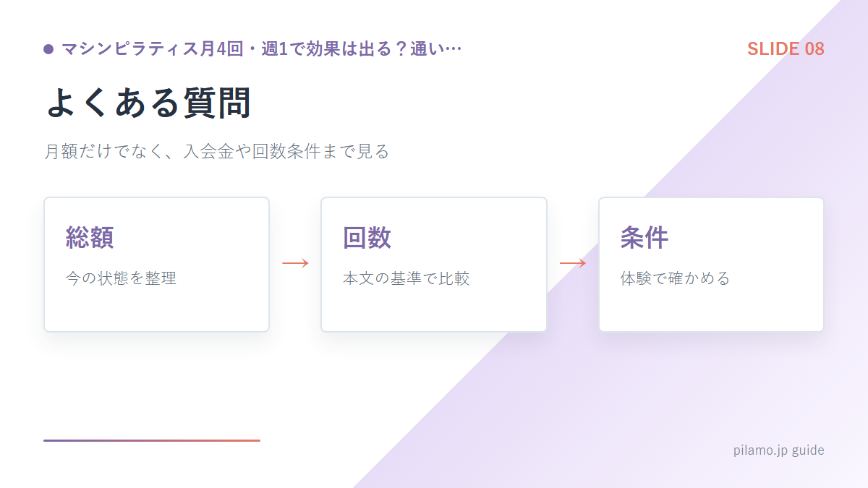Select the 体験で確かめる text
Screen dimensions: 868x488
pyautogui.click(x=675, y=278)
